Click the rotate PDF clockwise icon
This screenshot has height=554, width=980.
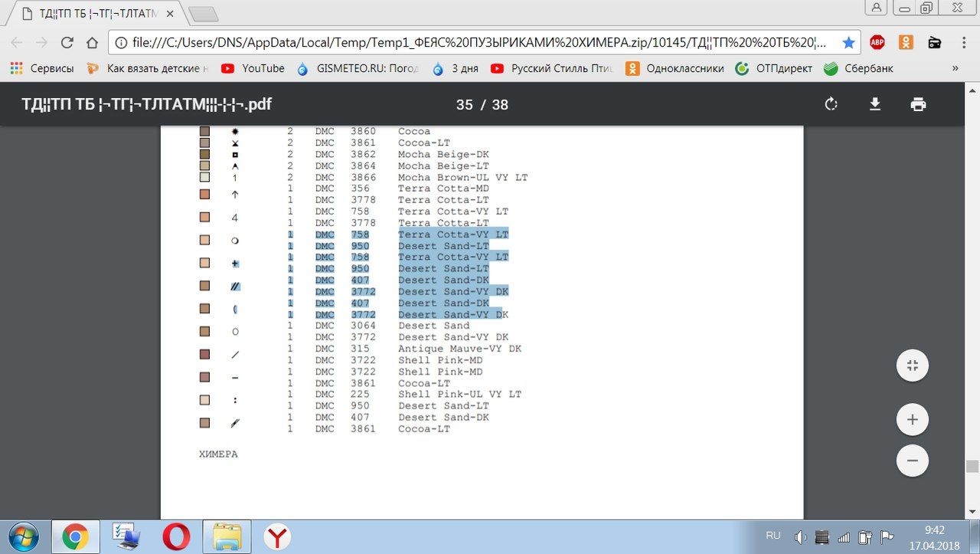click(x=831, y=105)
